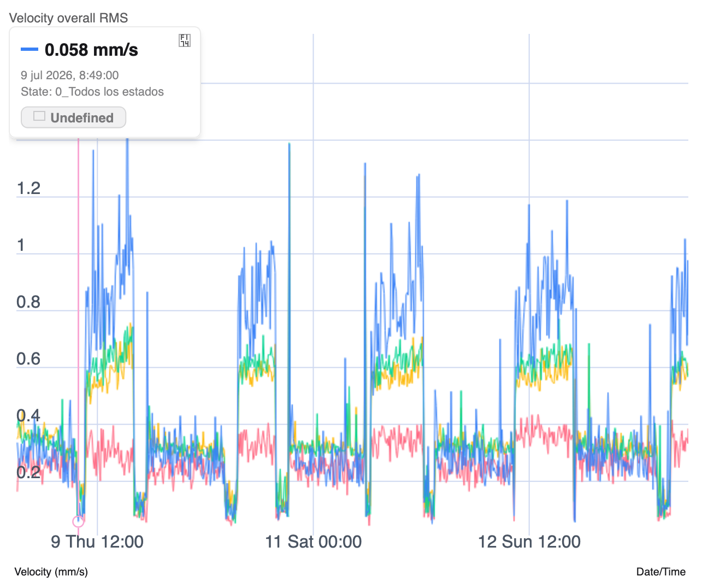This screenshot has height=588, width=708.
Task: Click the "11 Sat 00:00" x-axis label
Action: coord(313,542)
